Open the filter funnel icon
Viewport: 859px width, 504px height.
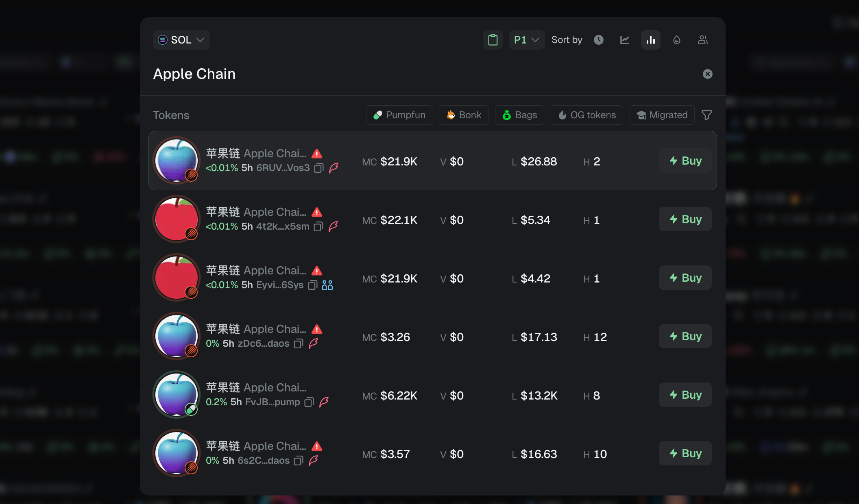[706, 115]
